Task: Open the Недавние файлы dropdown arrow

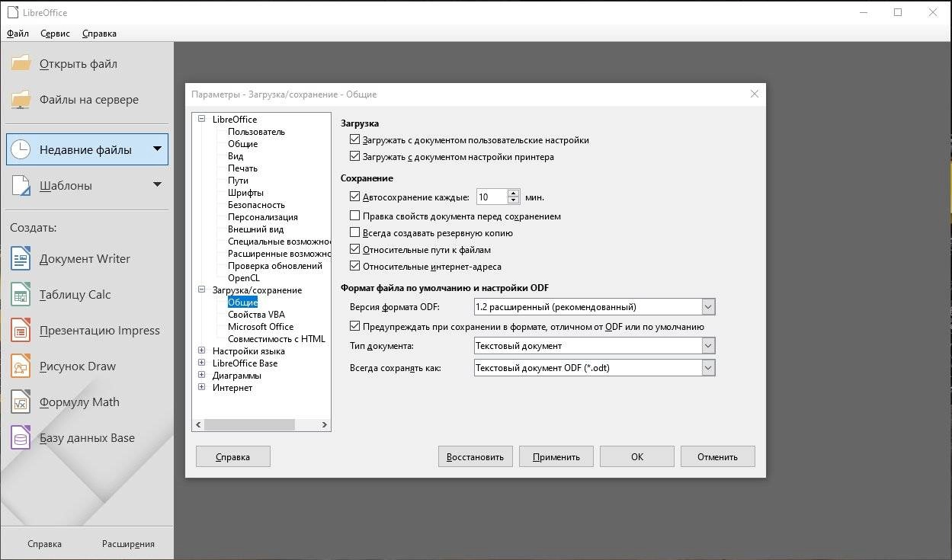Action: click(157, 149)
